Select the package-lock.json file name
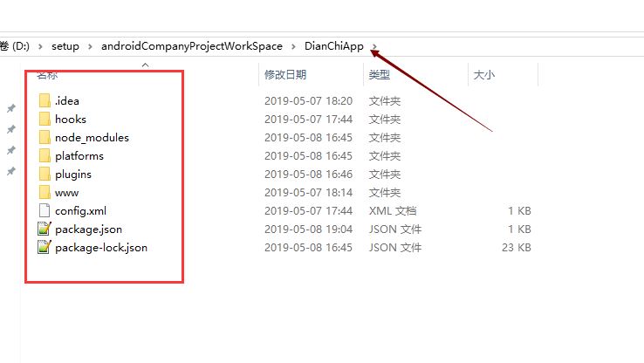The height and width of the screenshot is (363, 644). (x=101, y=248)
